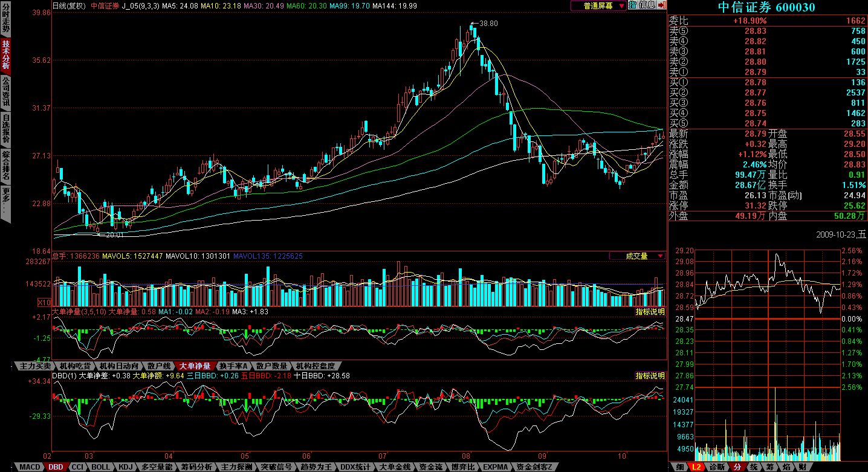
Task: Switch to the DDX统计 indicator tab
Action: (357, 467)
